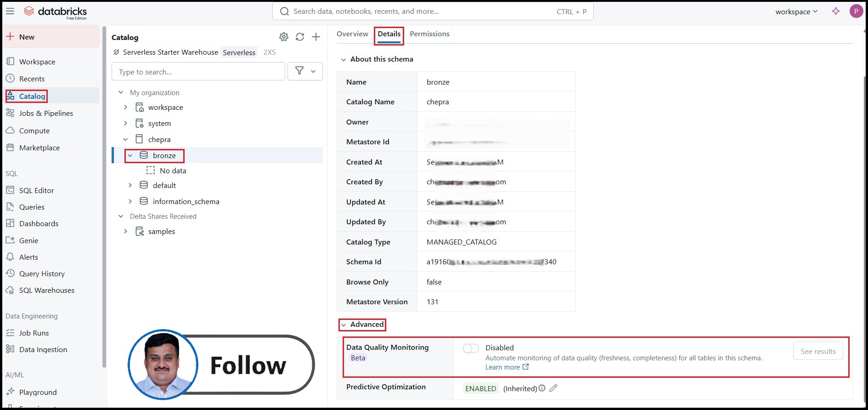Open the hamburger menu next to the databricks logo
This screenshot has width=868, height=410.
pos(10,11)
